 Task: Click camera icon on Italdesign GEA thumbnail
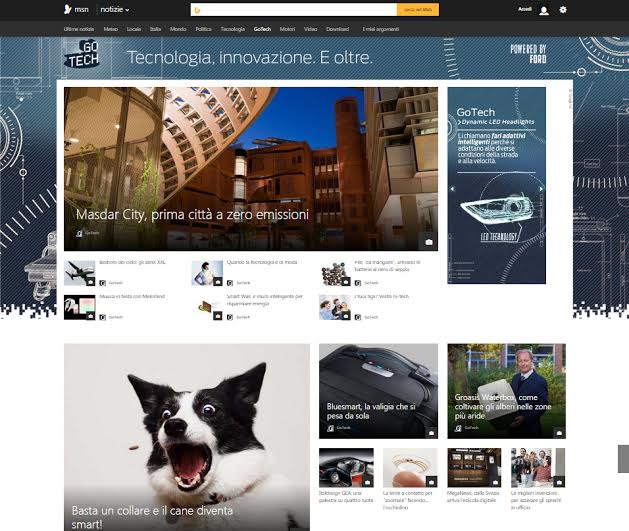[367, 481]
